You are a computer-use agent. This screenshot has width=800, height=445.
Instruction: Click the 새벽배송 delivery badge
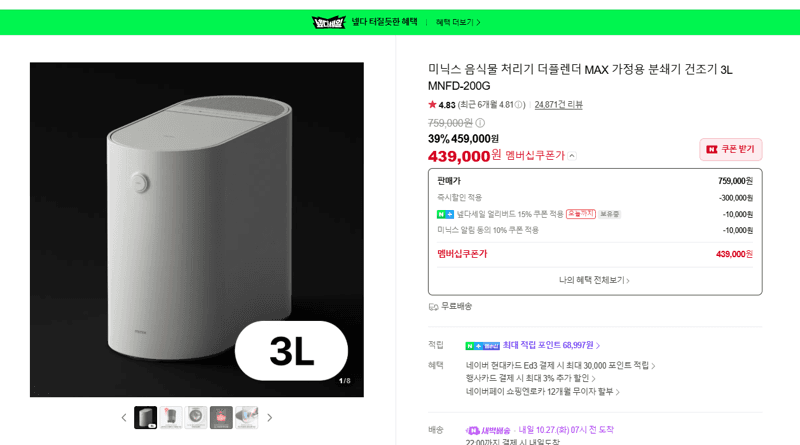point(488,430)
